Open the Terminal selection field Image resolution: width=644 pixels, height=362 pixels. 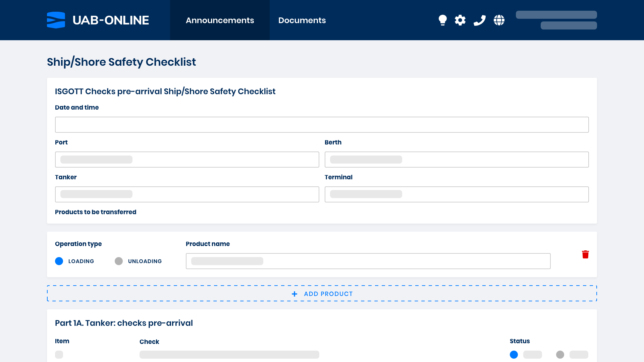pyautogui.click(x=457, y=194)
